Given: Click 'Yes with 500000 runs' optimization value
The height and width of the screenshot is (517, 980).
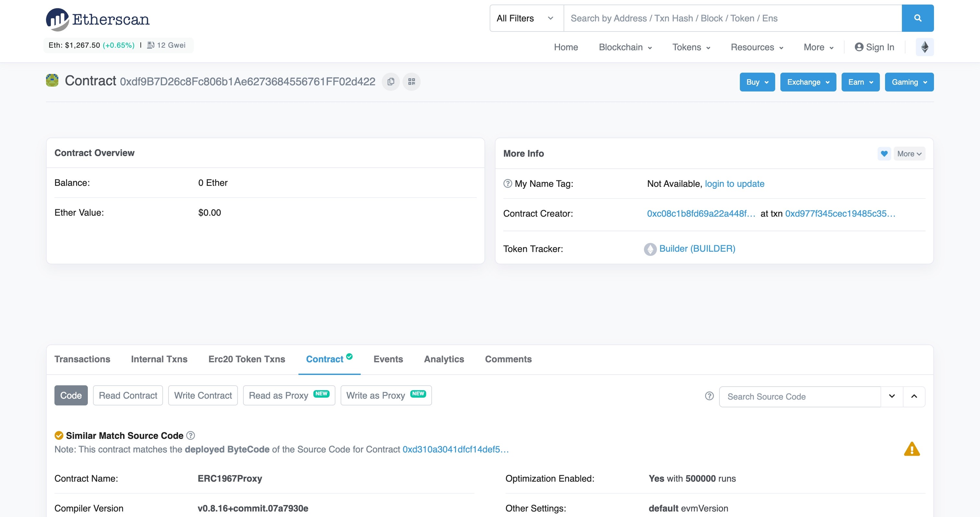Looking at the screenshot, I should (x=692, y=478).
